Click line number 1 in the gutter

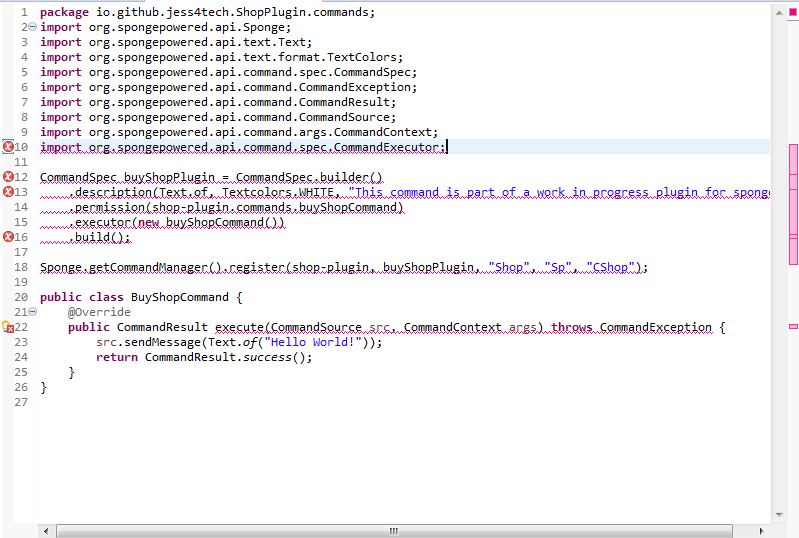coord(24,12)
